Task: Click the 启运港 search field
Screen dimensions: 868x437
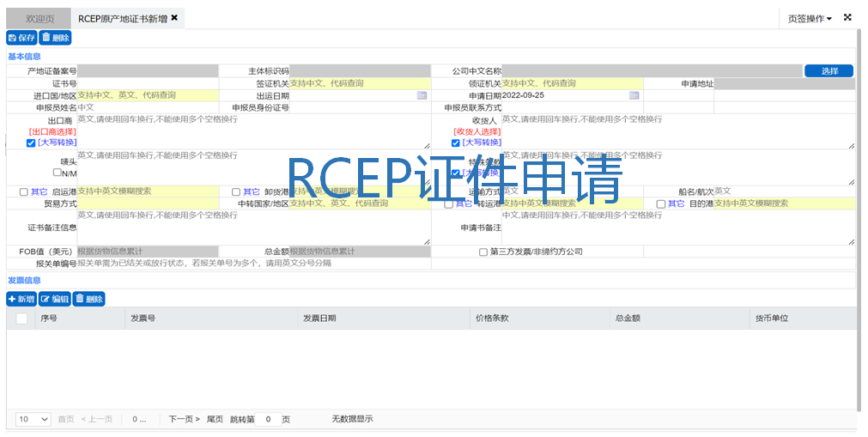Action: tap(148, 191)
